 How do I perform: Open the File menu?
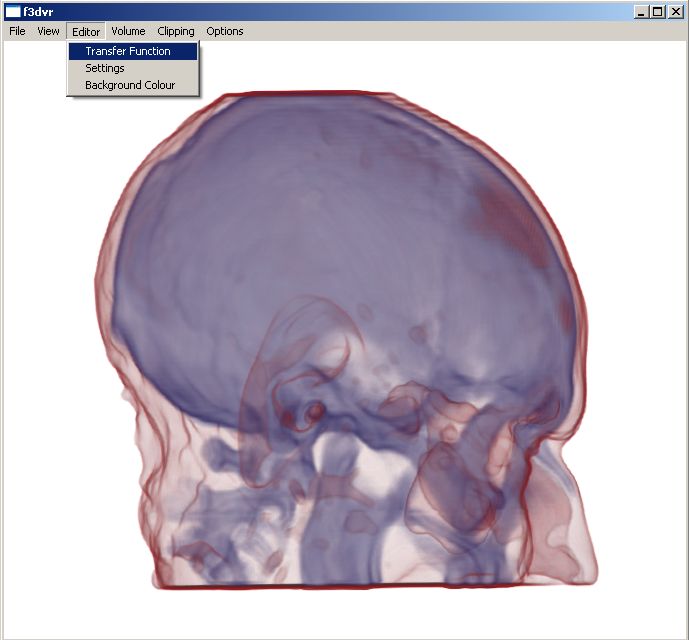[17, 31]
